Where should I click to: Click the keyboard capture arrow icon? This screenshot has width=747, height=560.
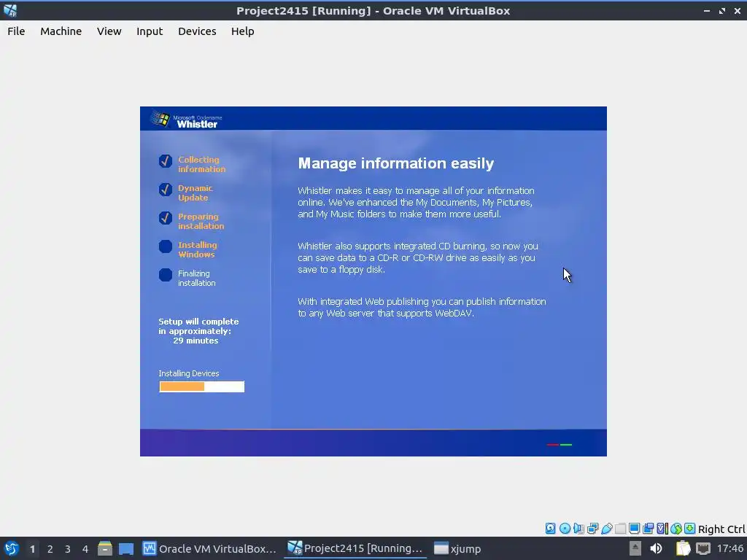pos(690,529)
